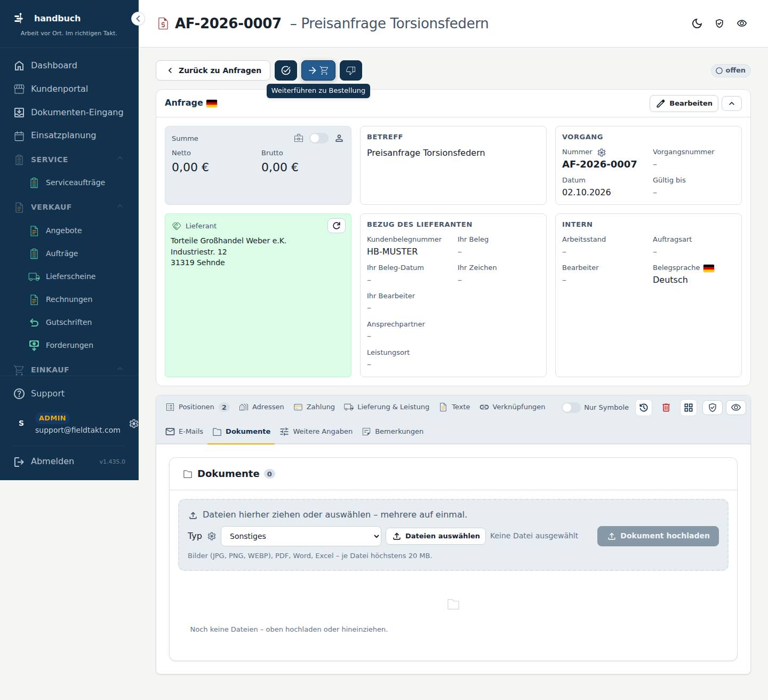Click the Dokument hochladen button

tap(658, 536)
